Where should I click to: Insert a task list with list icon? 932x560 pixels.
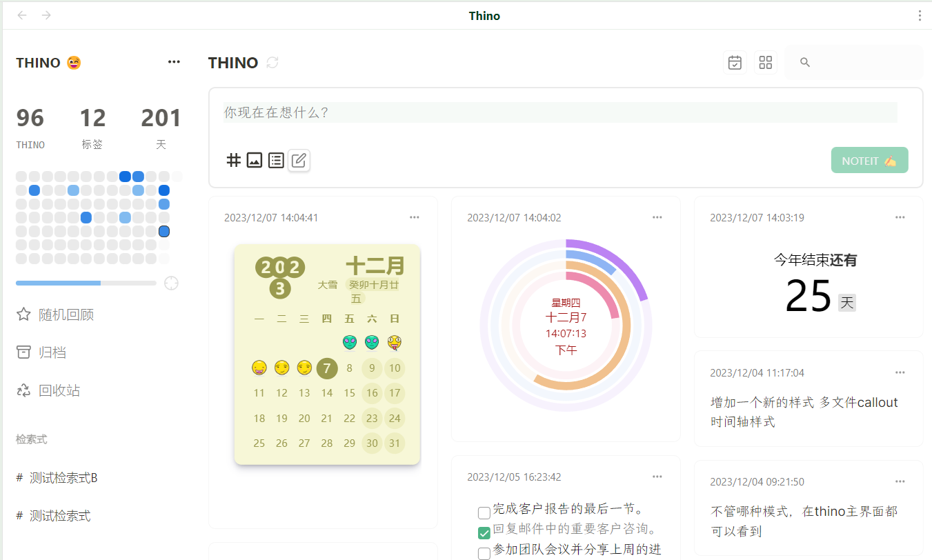tap(276, 161)
